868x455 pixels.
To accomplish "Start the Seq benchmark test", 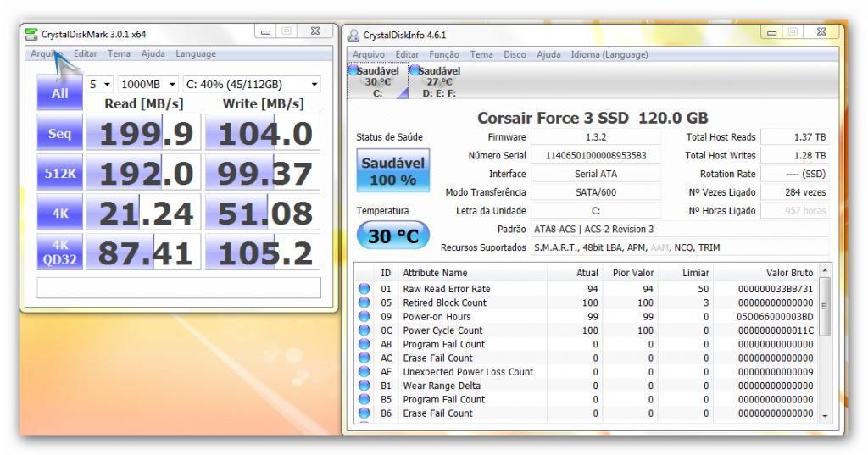I will [60, 133].
